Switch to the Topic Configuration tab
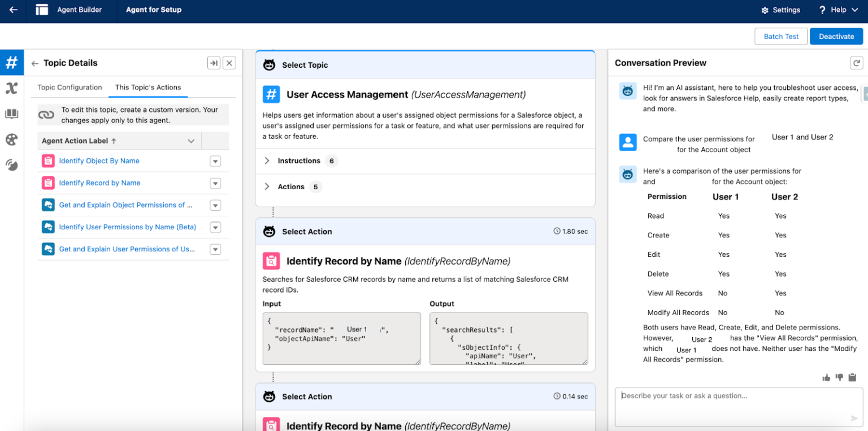868x431 pixels. (x=70, y=88)
